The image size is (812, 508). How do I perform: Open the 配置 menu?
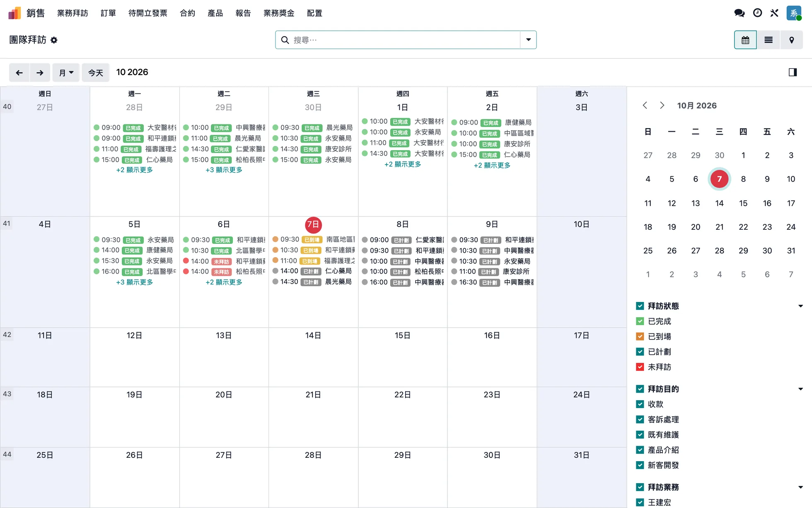point(314,13)
